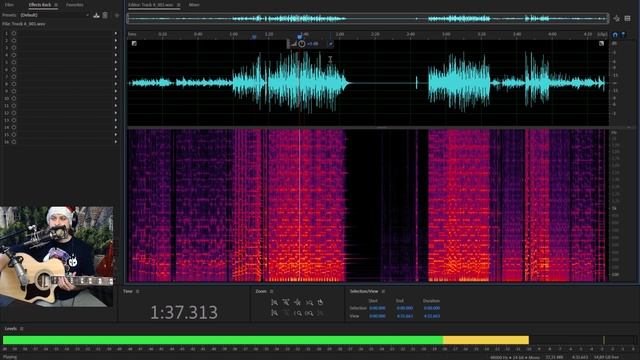Click the star icon beside the presets trash
Screen dimensions: 640x360
(x=117, y=15)
